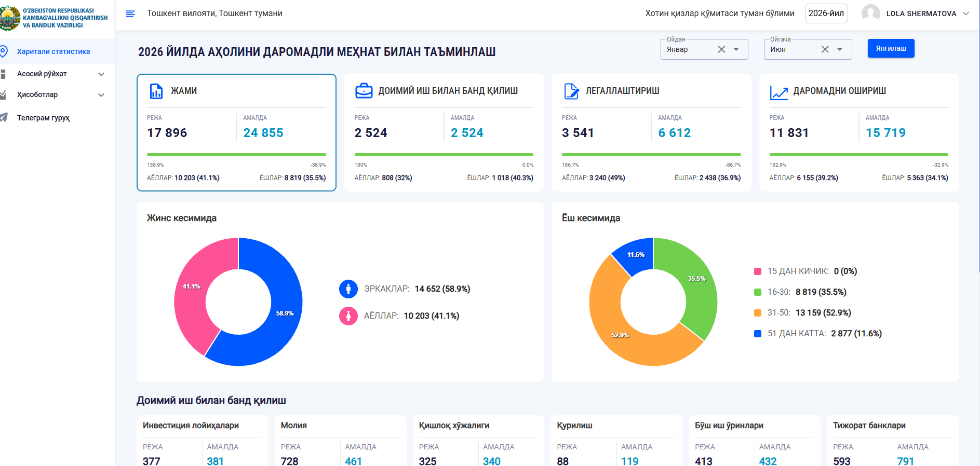Click the ЛЕГАЛЛАШТИРИШ edit document icon

[x=571, y=91]
